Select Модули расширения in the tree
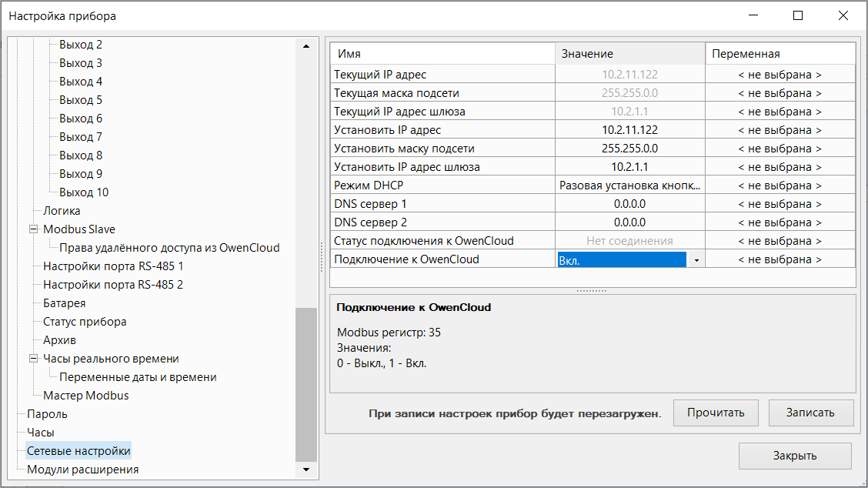The height and width of the screenshot is (488, 868). tap(82, 470)
